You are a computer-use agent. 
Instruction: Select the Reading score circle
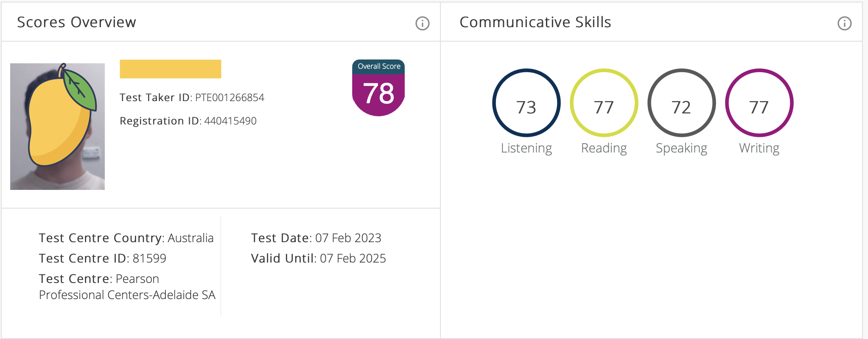click(x=604, y=103)
